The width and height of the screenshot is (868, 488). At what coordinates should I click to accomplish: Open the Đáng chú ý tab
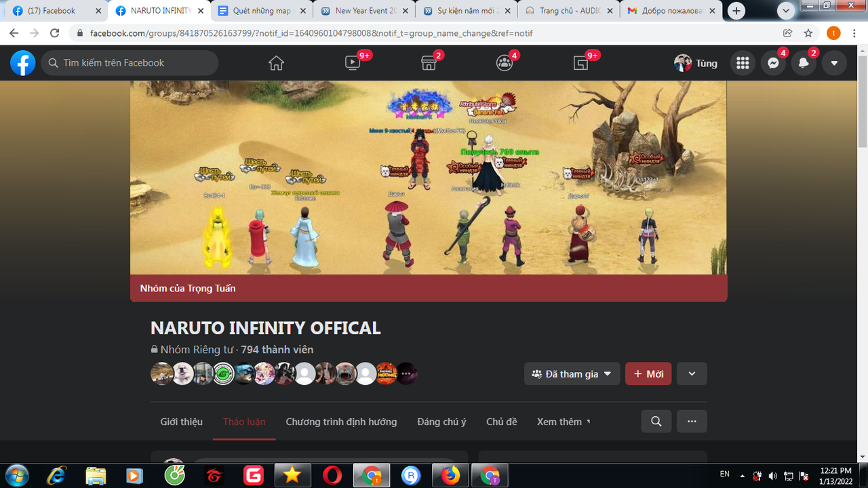[x=441, y=422]
